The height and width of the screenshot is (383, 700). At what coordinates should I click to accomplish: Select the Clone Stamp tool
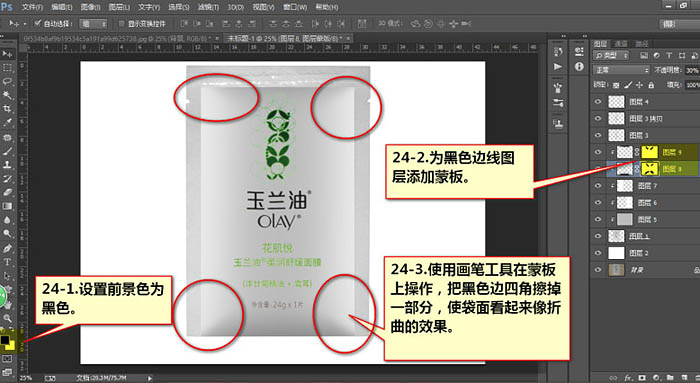coord(7,165)
